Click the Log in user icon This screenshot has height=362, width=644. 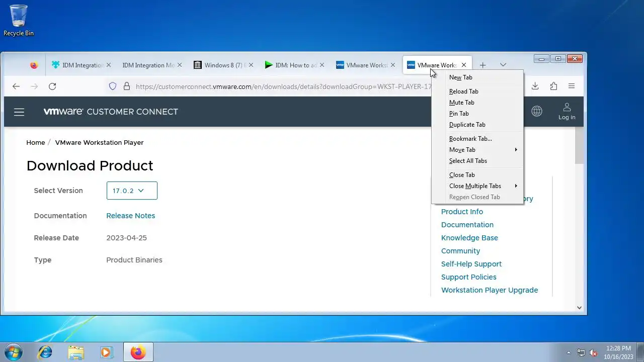coord(567,111)
